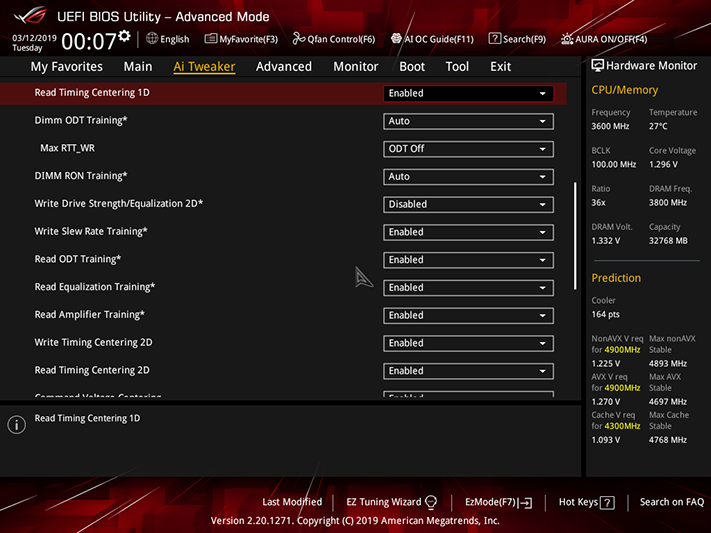The width and height of the screenshot is (711, 533).
Task: Switch to Advanced tab
Action: click(284, 67)
